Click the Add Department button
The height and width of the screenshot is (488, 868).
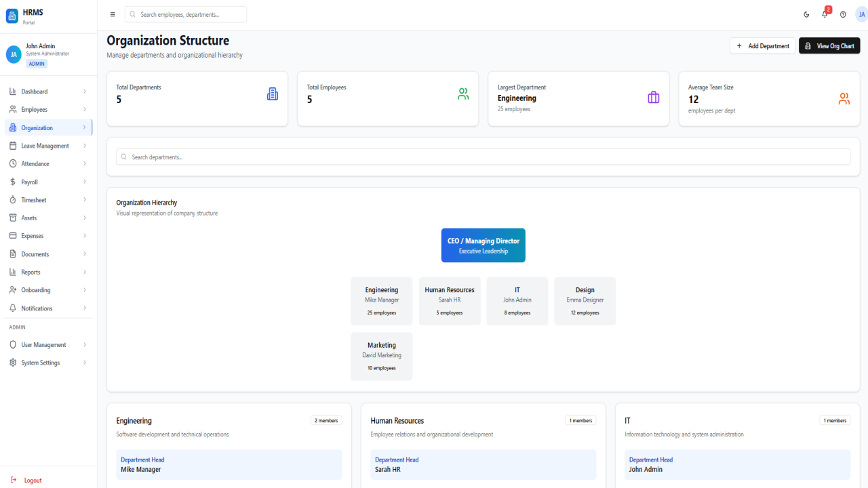pyautogui.click(x=763, y=45)
